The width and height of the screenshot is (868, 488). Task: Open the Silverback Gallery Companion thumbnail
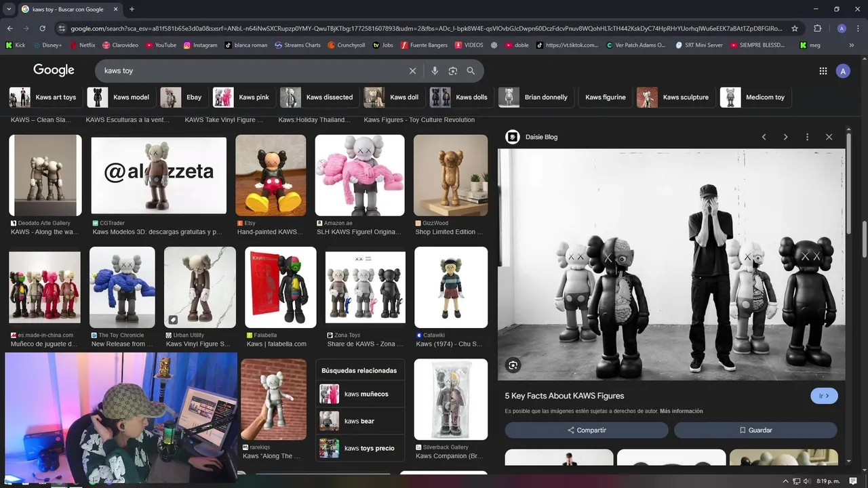click(451, 399)
